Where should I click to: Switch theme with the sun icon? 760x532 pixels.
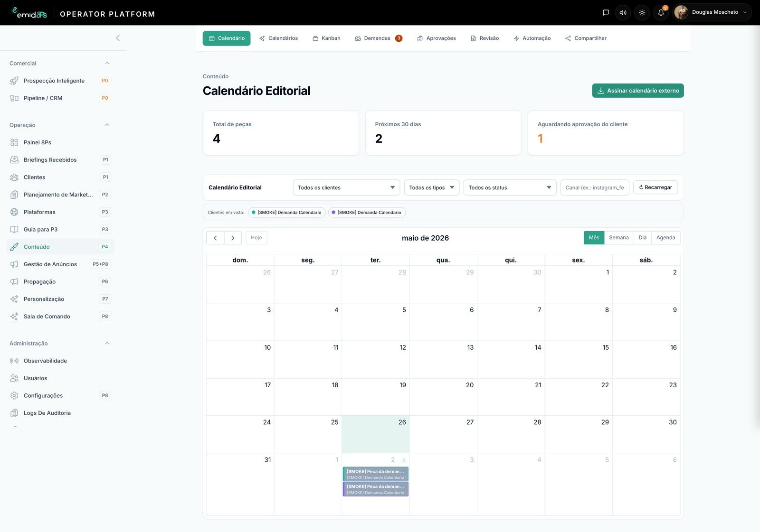click(642, 13)
